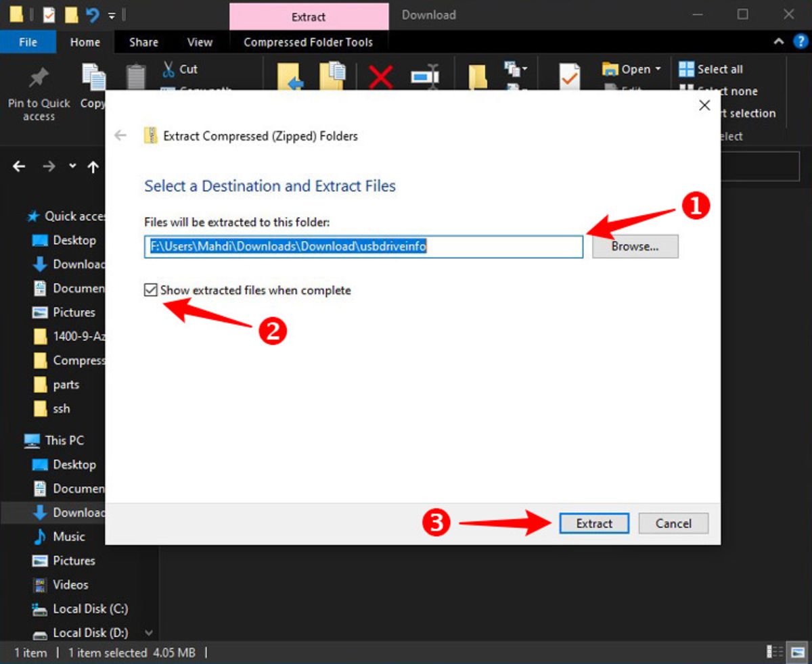Click the Delete icon (red X)
The width and height of the screenshot is (812, 664).
[x=380, y=76]
